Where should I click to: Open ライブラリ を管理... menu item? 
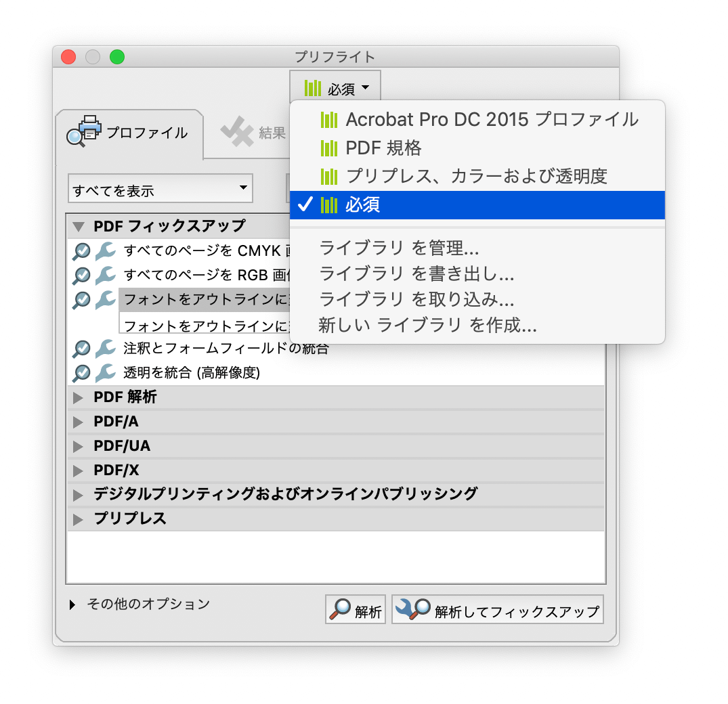477,248
